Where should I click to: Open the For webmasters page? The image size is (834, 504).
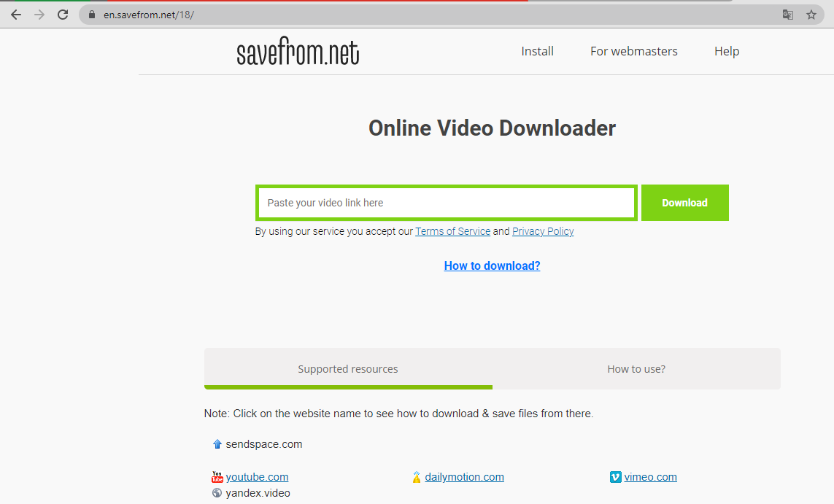634,51
